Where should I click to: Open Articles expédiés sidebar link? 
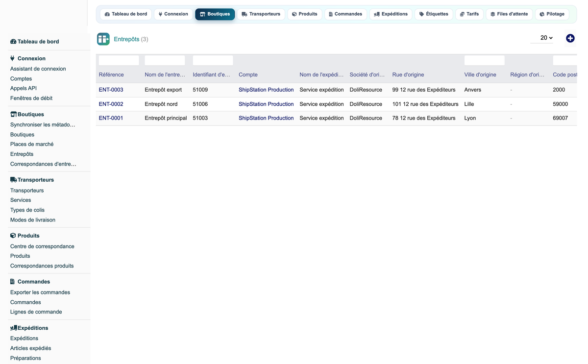pyautogui.click(x=31, y=348)
